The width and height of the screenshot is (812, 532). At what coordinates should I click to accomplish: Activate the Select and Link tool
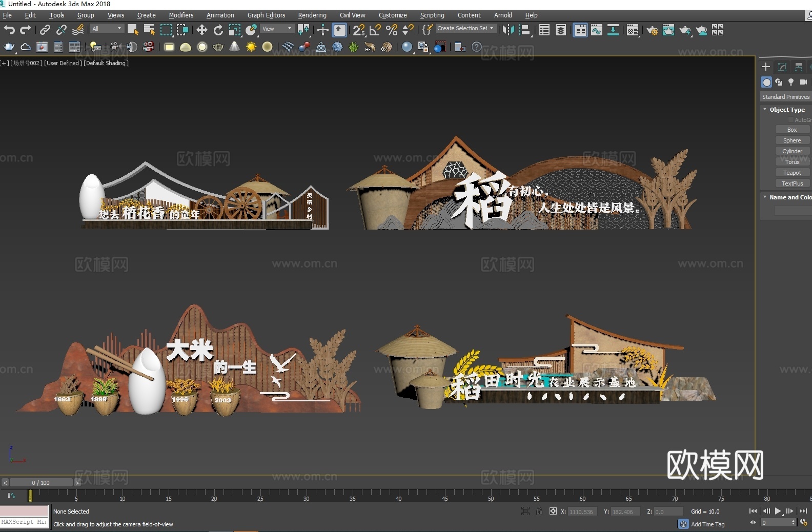[45, 30]
